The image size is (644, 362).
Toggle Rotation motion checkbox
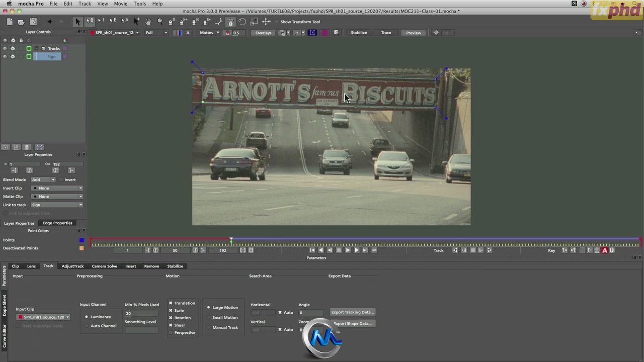click(171, 317)
